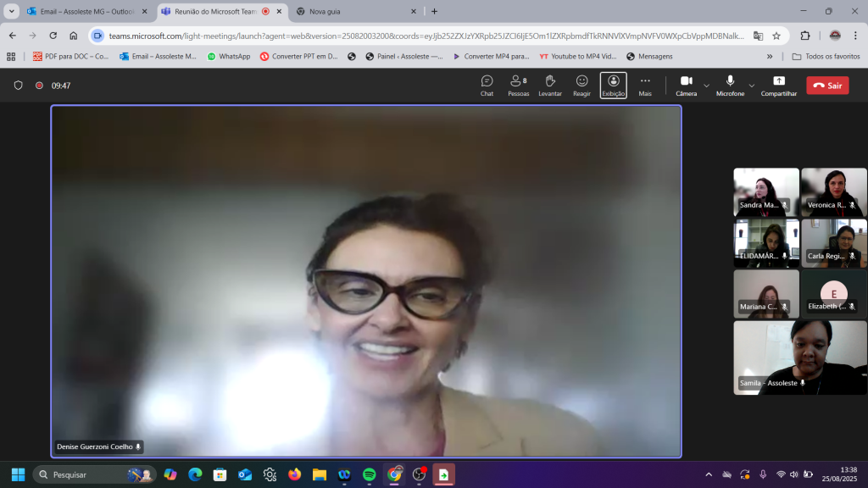Open the Mais options menu
This screenshot has width=868, height=488.
645,85
